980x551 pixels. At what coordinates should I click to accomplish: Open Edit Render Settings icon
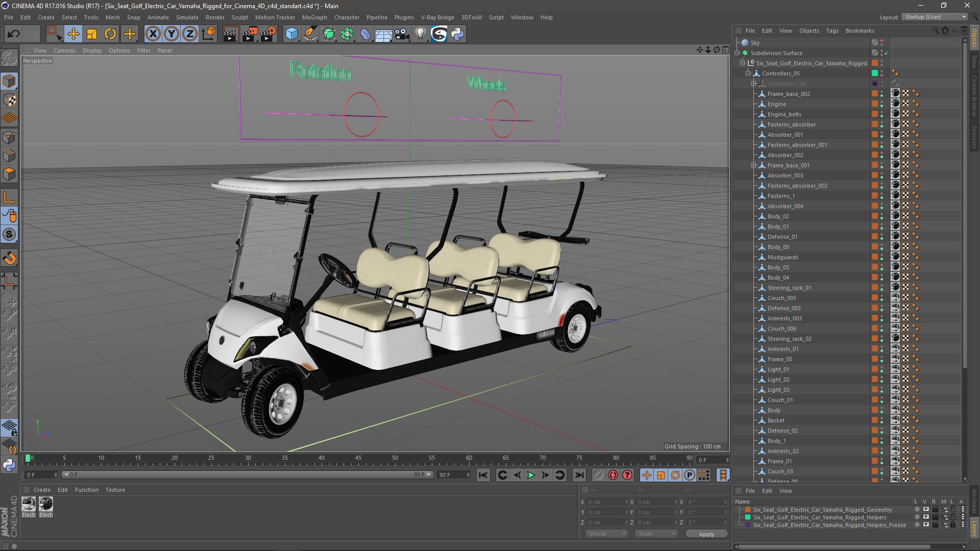(x=268, y=34)
